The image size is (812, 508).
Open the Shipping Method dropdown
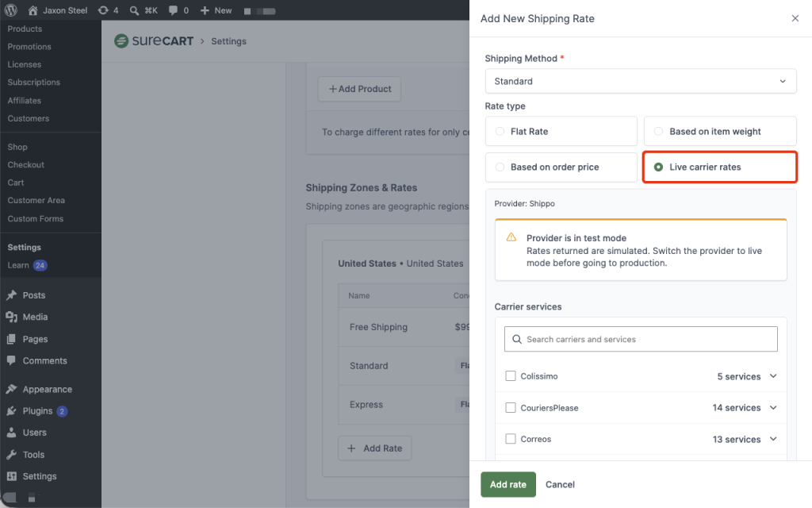(641, 82)
